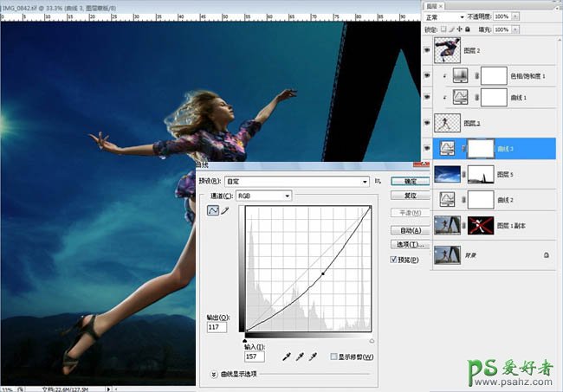Pick the white point eyedropper
Viewport: 563px width, 392px height.
(x=314, y=357)
